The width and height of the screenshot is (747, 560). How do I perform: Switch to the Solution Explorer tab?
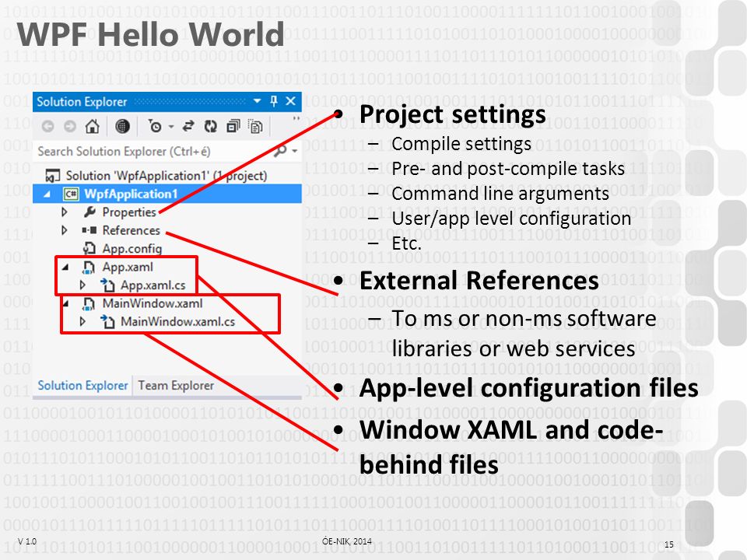83,385
